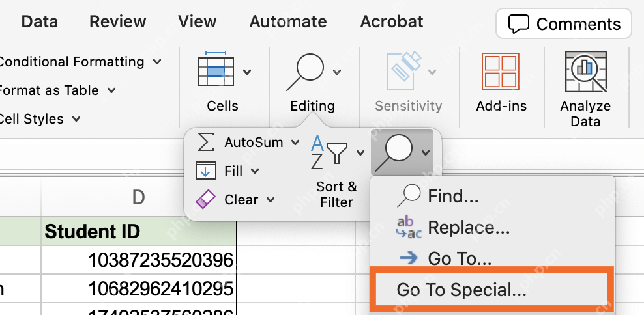The height and width of the screenshot is (315, 644).
Task: Click the Cells grid icon
Action: tap(216, 69)
